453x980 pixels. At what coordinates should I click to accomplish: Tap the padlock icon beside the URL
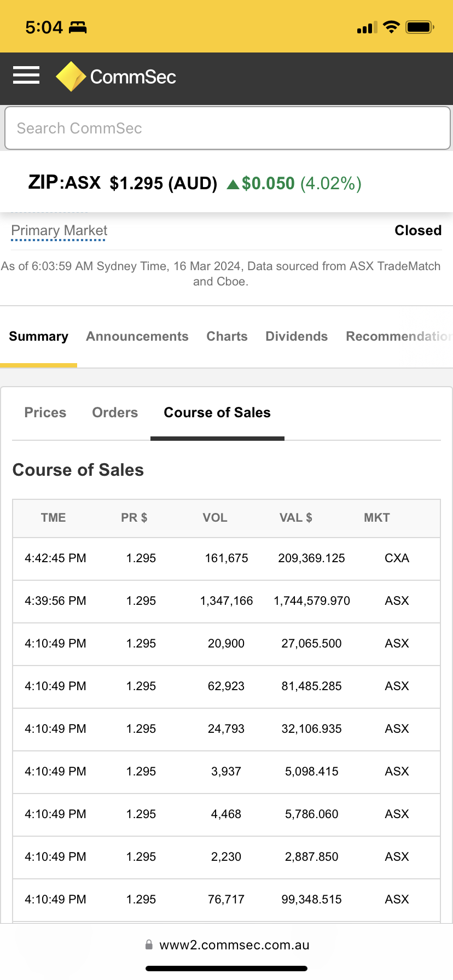click(149, 944)
